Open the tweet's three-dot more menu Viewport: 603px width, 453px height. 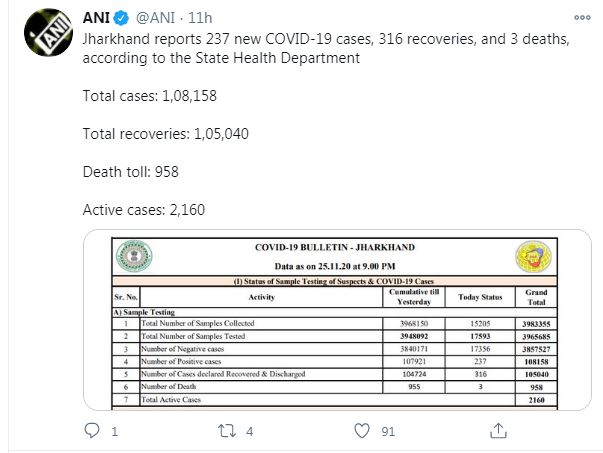pyautogui.click(x=582, y=17)
